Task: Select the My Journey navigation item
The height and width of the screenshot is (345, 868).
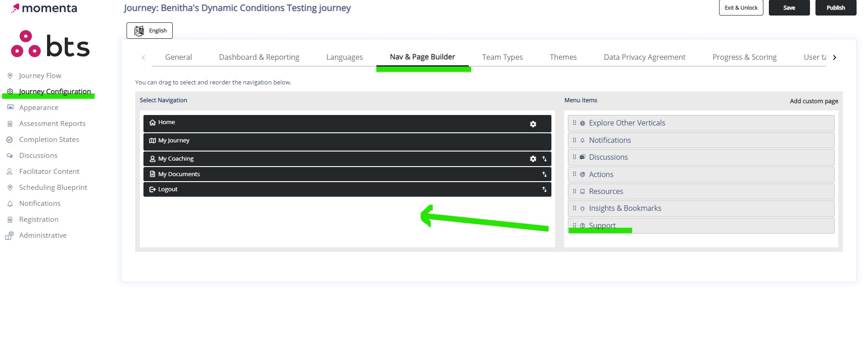Action: click(347, 142)
